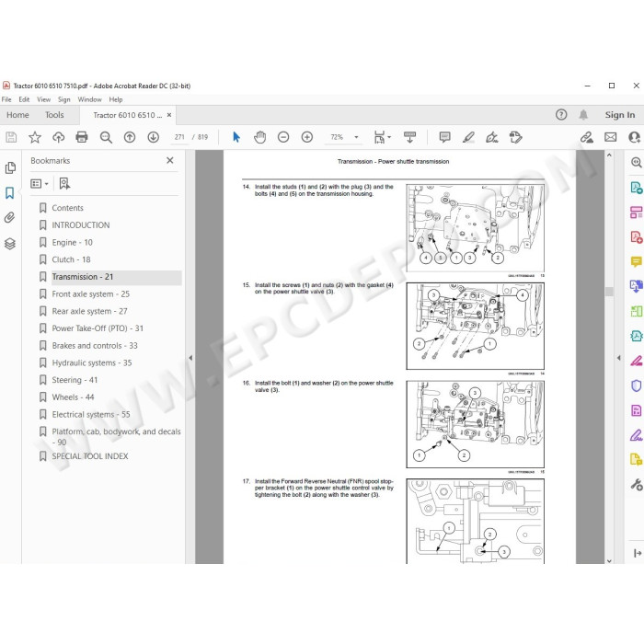Open zoom level dropdown

357,137
